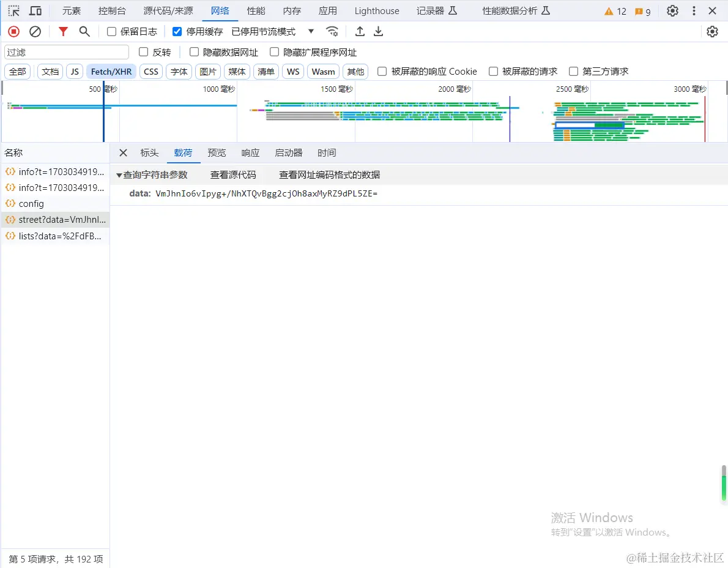Show the 标头 request tab
This screenshot has width=728, height=568.
point(149,153)
